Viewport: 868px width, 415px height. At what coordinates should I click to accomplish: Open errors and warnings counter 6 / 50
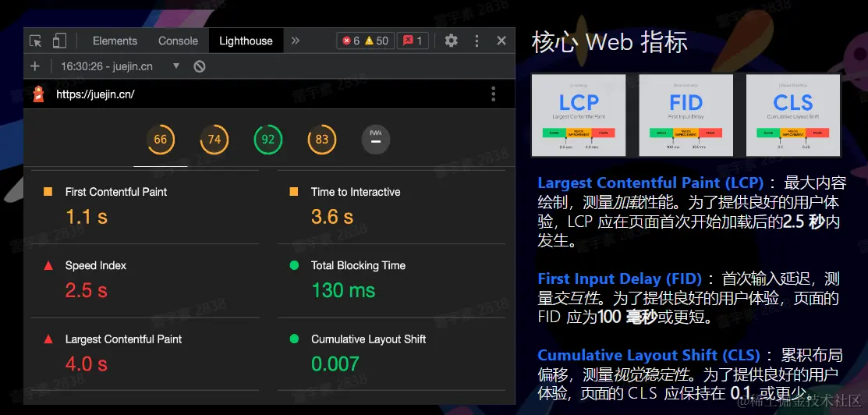pos(365,41)
